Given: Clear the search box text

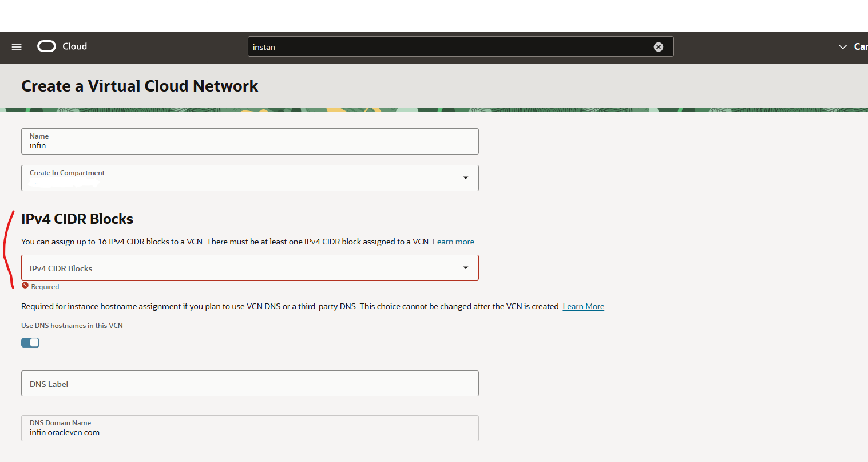Looking at the screenshot, I should click(659, 47).
